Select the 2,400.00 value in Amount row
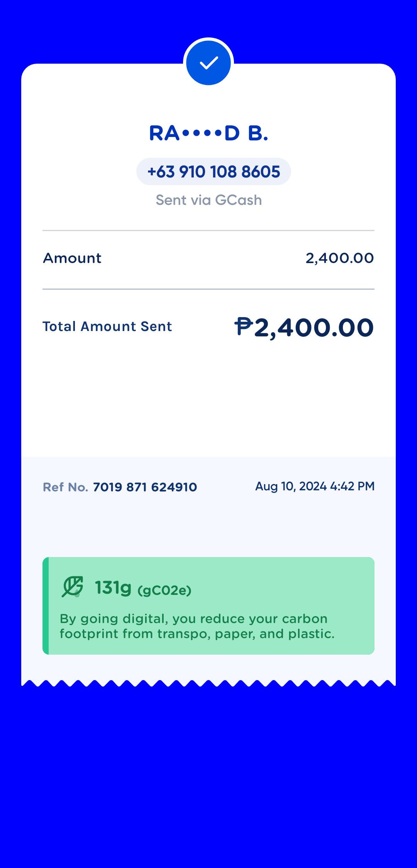Image resolution: width=417 pixels, height=868 pixels. click(x=339, y=258)
